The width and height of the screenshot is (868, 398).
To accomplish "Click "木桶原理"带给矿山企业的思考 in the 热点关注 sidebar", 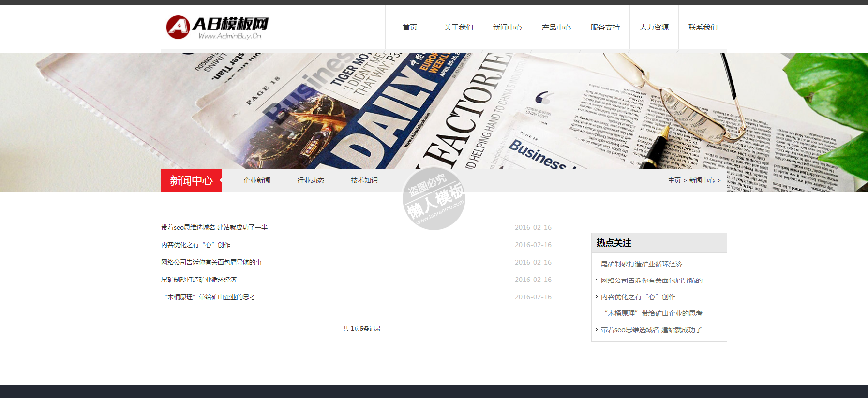I will pyautogui.click(x=652, y=313).
